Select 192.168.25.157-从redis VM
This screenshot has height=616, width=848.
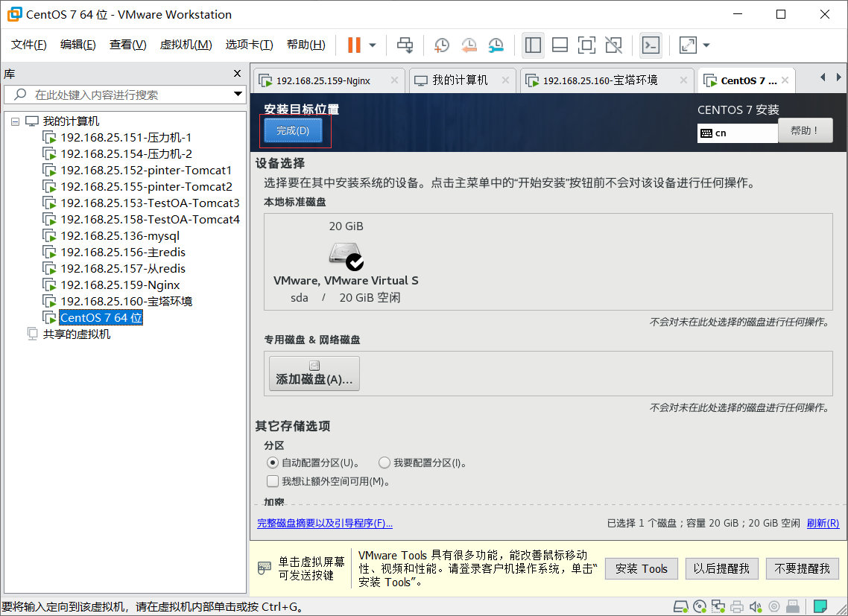pyautogui.click(x=123, y=268)
